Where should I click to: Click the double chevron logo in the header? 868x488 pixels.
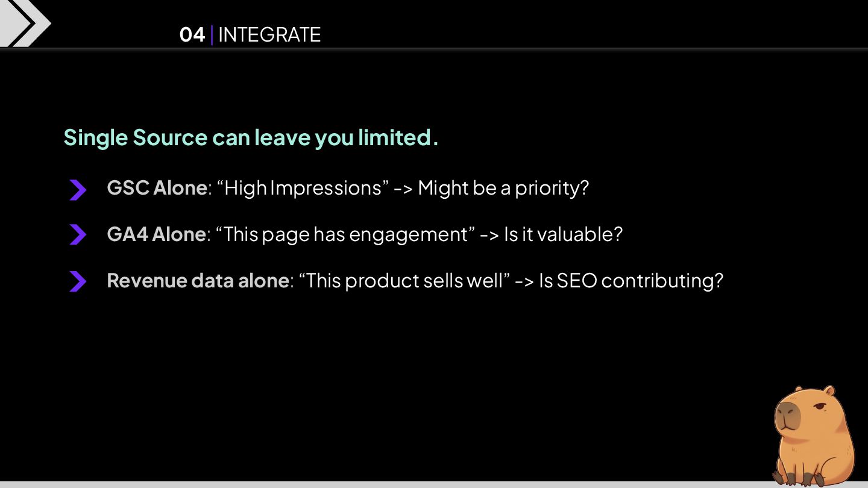point(24,23)
